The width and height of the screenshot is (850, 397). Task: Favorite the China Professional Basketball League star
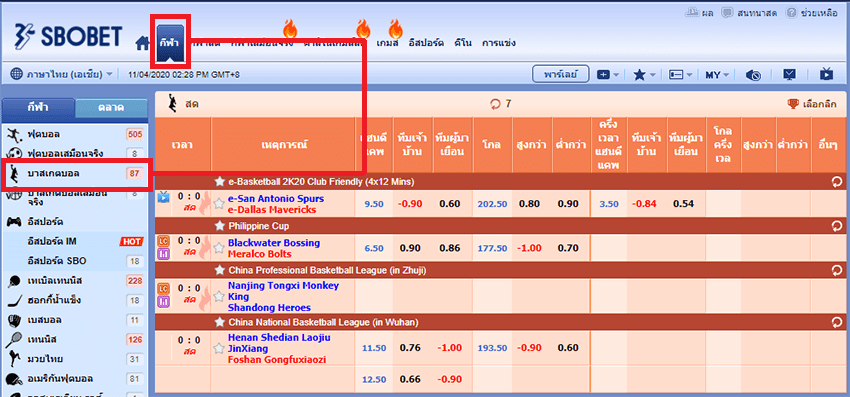pyautogui.click(x=220, y=270)
